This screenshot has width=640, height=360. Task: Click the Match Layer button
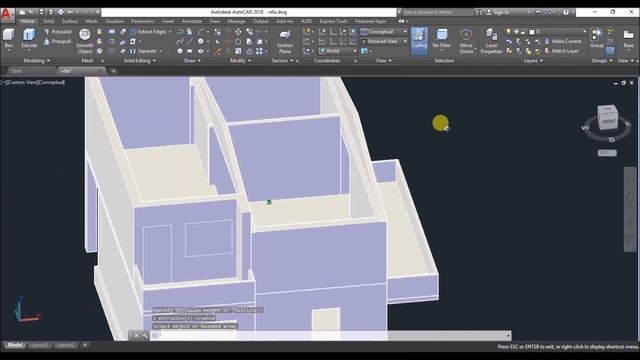coord(562,51)
